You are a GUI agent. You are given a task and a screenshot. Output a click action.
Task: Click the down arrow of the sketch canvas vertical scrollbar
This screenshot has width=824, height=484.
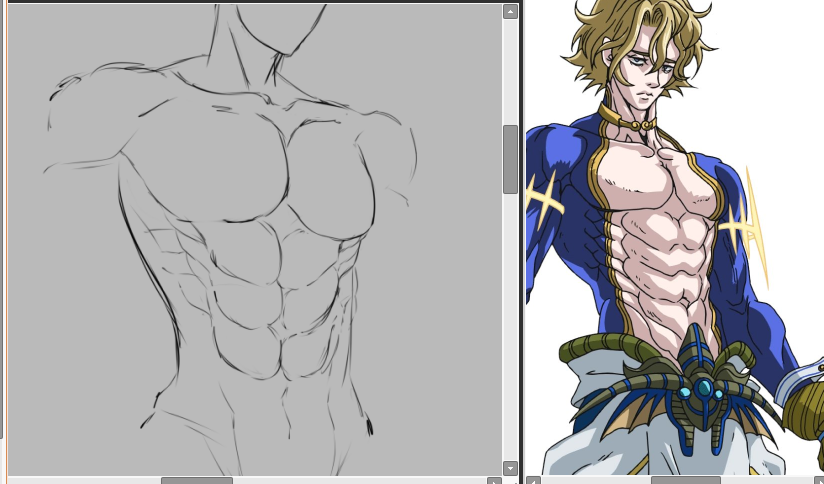510,468
